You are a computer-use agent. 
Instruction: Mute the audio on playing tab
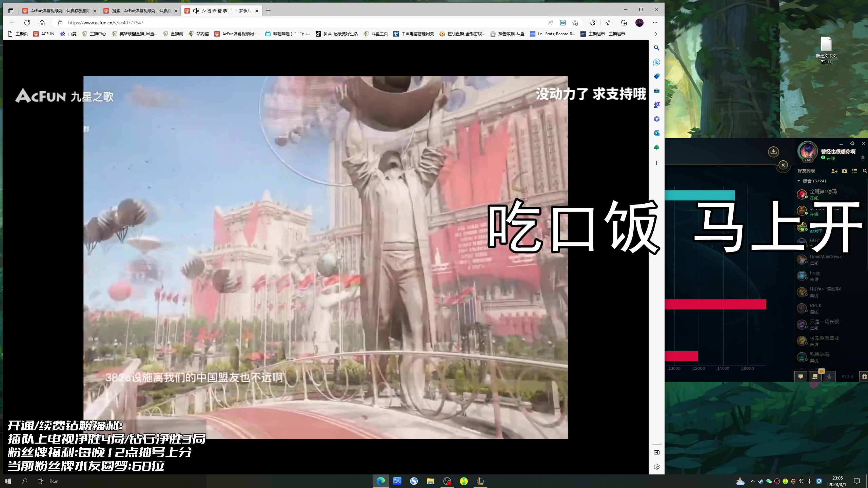click(x=196, y=11)
